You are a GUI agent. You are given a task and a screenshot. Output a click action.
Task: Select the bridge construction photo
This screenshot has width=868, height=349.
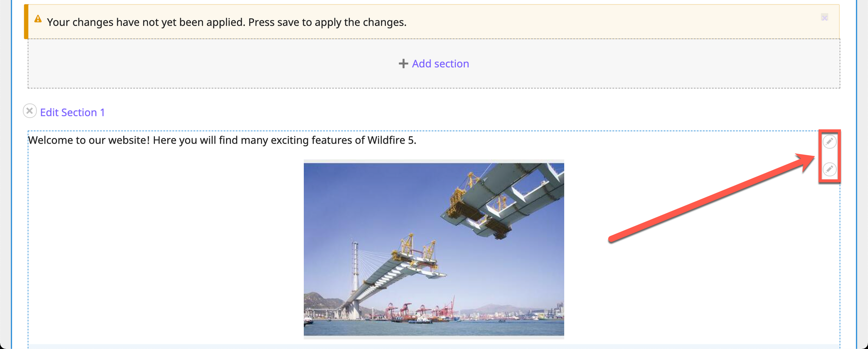(x=434, y=249)
